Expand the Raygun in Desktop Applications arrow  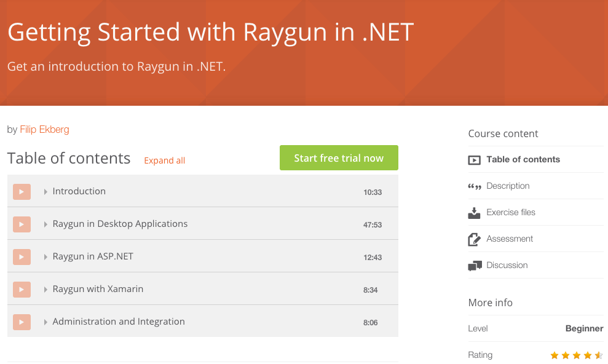click(x=45, y=224)
